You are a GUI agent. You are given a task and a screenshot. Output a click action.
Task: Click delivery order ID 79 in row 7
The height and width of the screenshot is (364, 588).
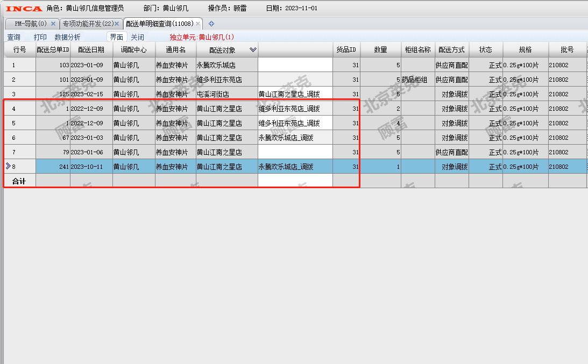(x=53, y=152)
